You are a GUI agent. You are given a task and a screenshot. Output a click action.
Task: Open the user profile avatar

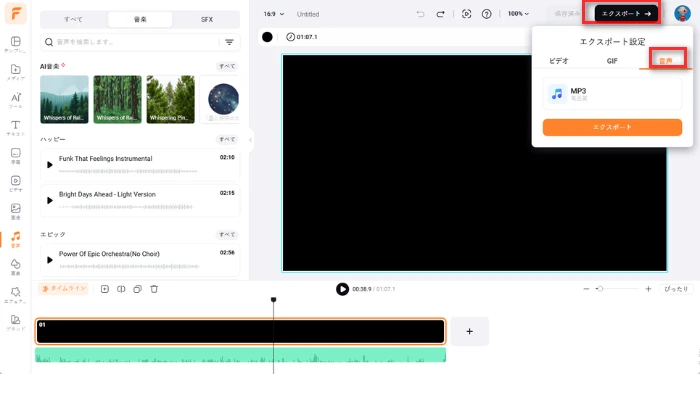[x=682, y=13]
